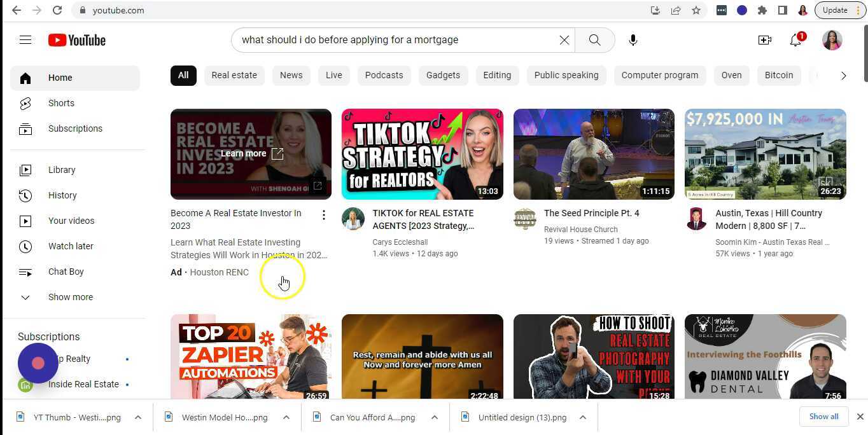This screenshot has height=435, width=868.
Task: Select the Real estate filter chip
Action: point(234,75)
